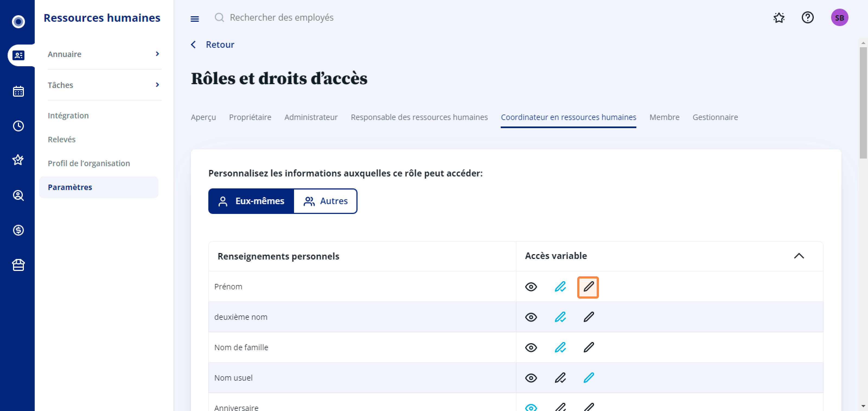Open the help question mark icon
This screenshot has height=411, width=868.
(x=807, y=17)
